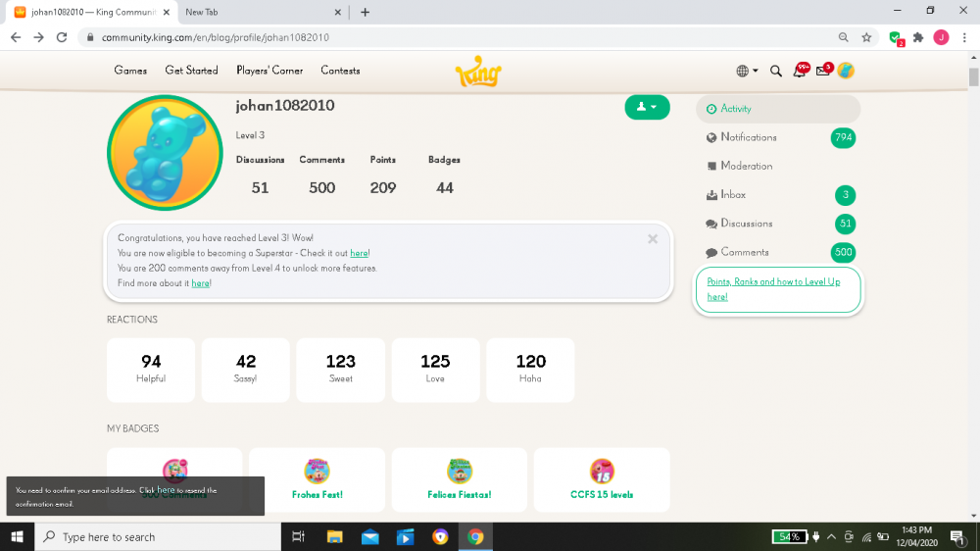
Task: Open Discussions in the profile sidebar
Action: (778, 224)
